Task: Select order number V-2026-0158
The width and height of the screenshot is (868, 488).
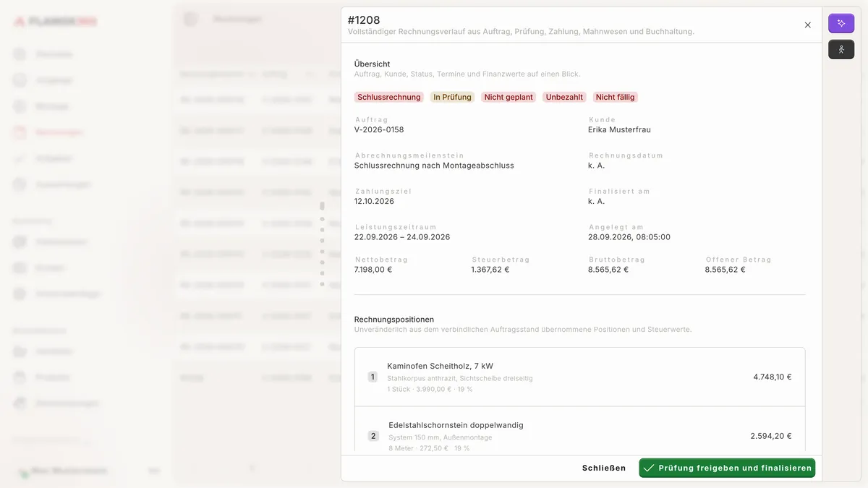Action: [379, 130]
